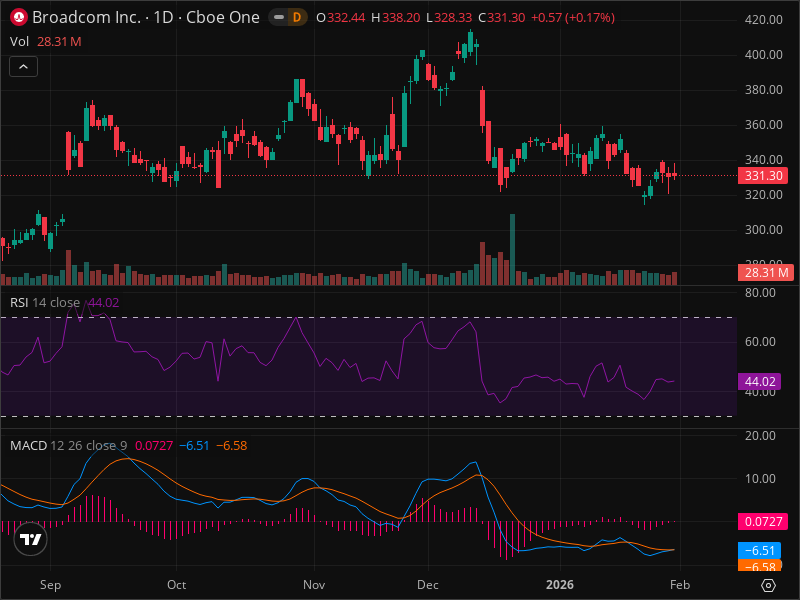Click the close value C331.30
The width and height of the screenshot is (800, 600).
point(502,18)
